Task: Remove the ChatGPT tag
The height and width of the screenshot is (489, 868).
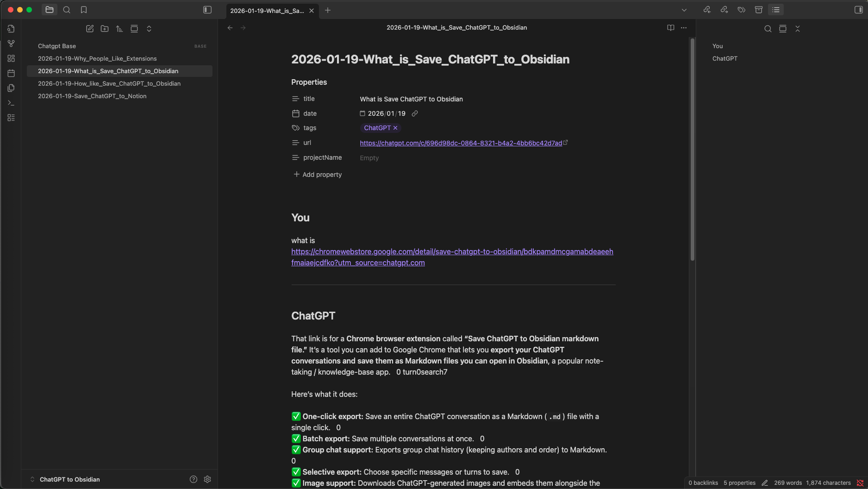Action: pyautogui.click(x=395, y=128)
